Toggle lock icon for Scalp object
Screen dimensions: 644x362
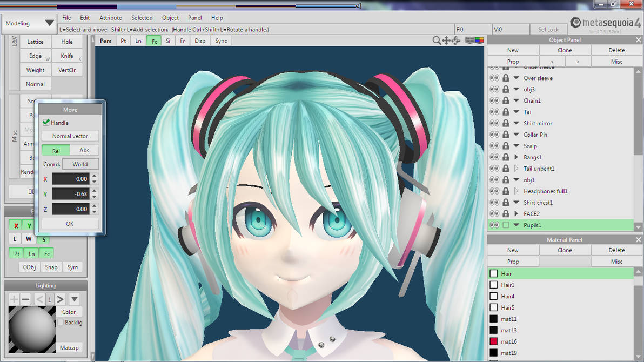coord(506,145)
